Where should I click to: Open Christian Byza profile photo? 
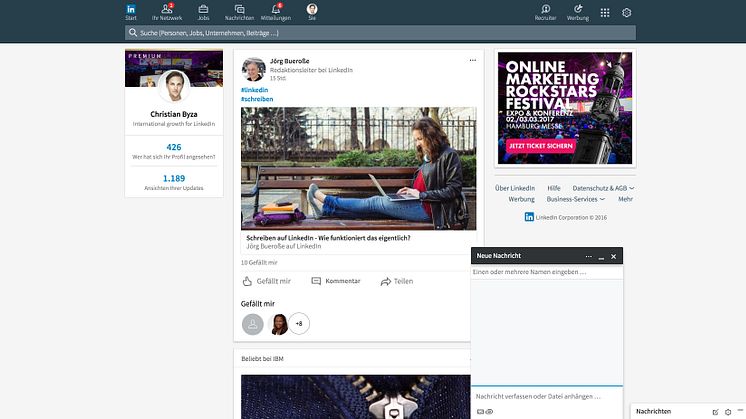[174, 87]
